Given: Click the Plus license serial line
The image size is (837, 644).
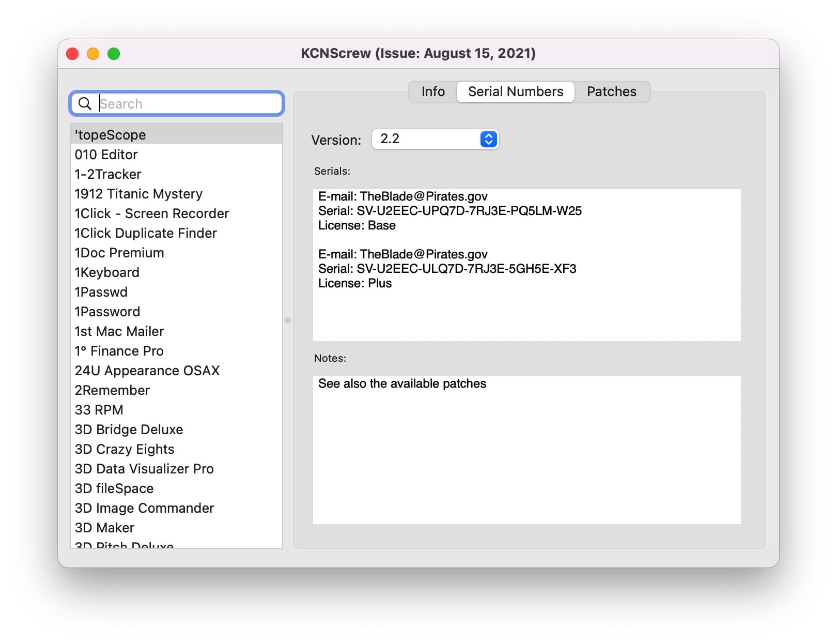Looking at the screenshot, I should [x=447, y=269].
